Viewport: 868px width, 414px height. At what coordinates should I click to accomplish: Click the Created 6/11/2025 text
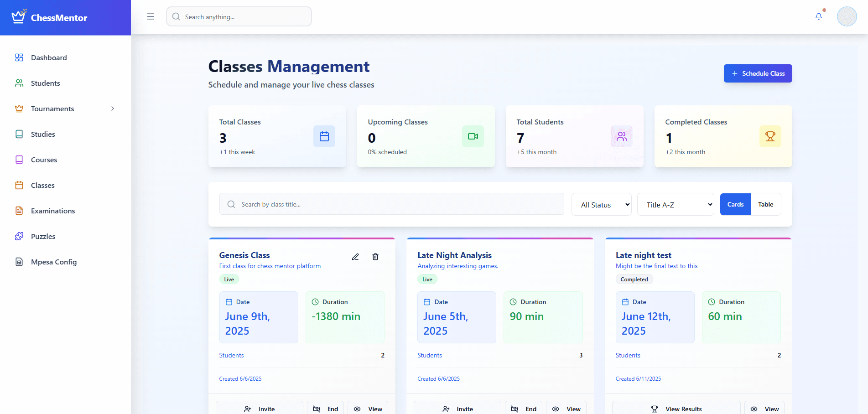tap(638, 379)
